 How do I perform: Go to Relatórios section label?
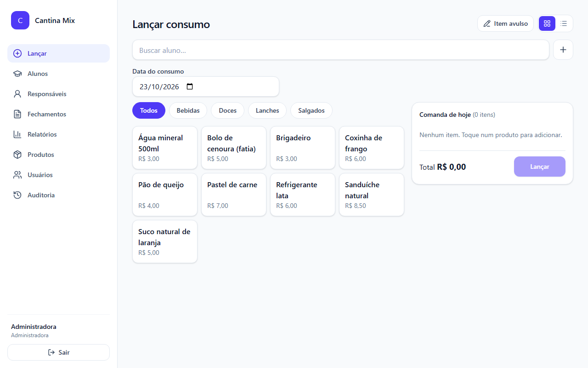[42, 134]
